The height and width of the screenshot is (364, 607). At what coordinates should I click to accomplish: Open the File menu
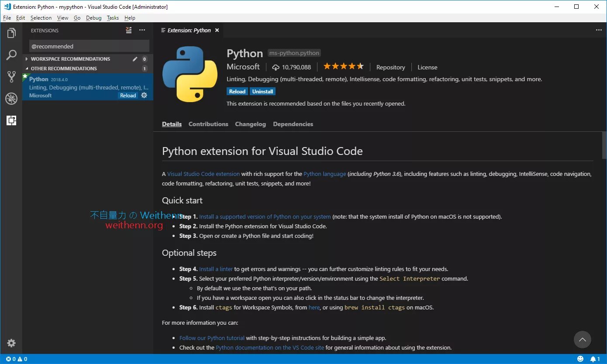tap(7, 18)
